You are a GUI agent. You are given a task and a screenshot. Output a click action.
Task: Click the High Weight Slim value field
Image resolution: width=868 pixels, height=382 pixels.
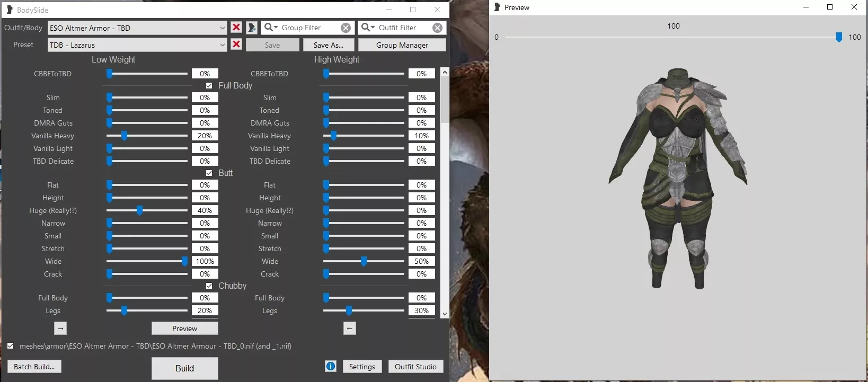tap(421, 97)
